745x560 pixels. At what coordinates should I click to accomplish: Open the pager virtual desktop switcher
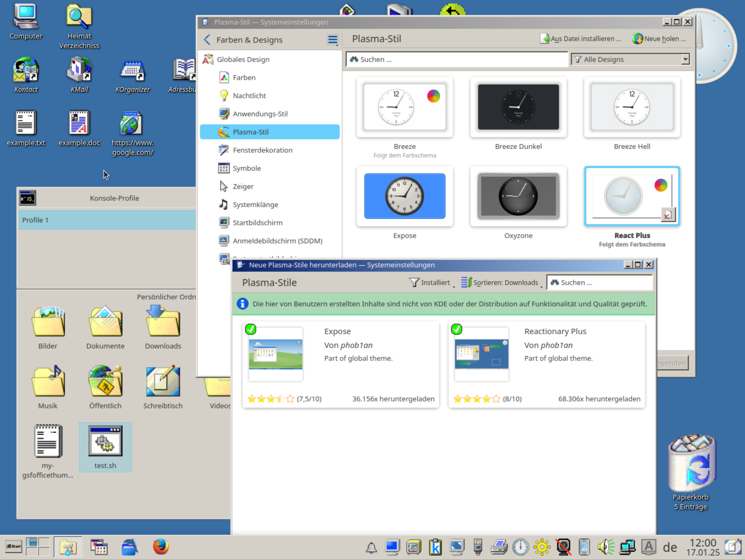[x=38, y=546]
